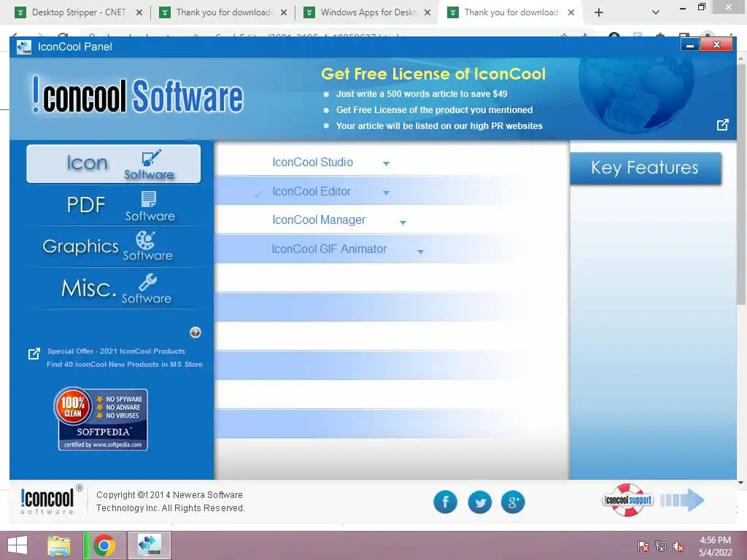Click the IconCool support lifebuoy icon
The image size is (747, 560).
coord(627,500)
